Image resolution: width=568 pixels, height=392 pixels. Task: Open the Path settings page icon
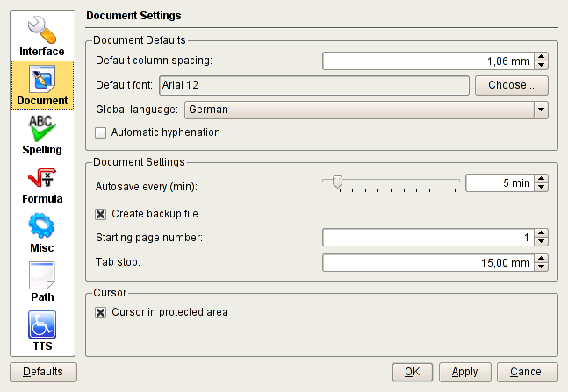[42, 275]
